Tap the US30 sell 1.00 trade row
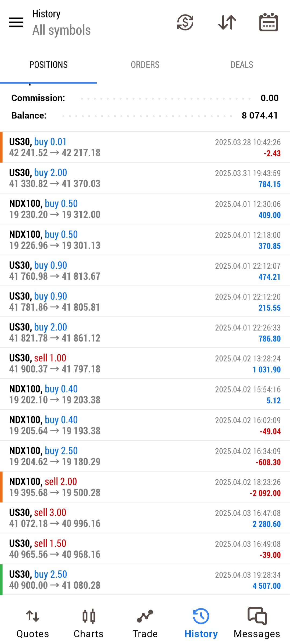This screenshot has height=644, width=290. point(145,363)
